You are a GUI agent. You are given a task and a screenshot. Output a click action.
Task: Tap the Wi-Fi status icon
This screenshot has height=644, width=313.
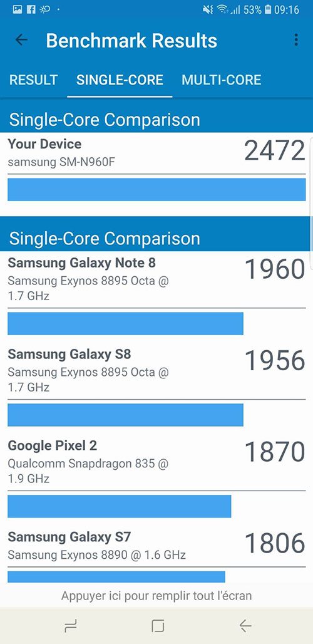(x=222, y=9)
